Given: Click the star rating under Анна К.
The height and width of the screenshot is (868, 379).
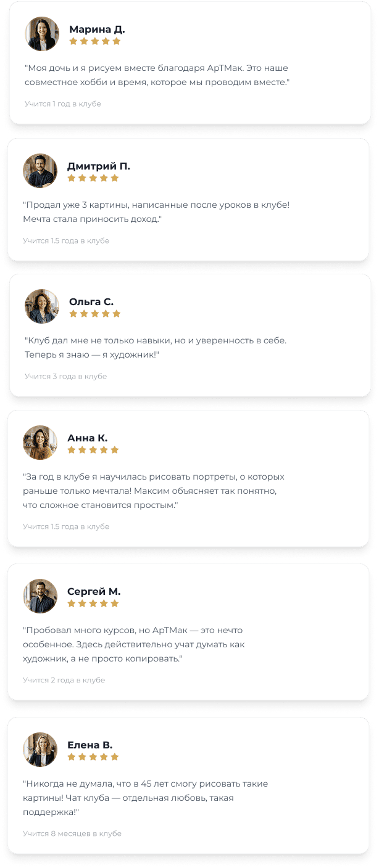Looking at the screenshot, I should (x=93, y=450).
